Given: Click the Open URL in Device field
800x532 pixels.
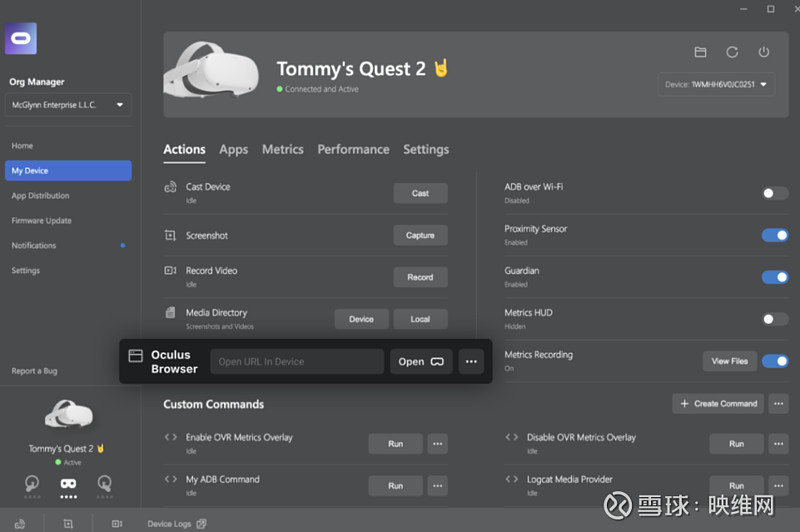Looking at the screenshot, I should (297, 361).
